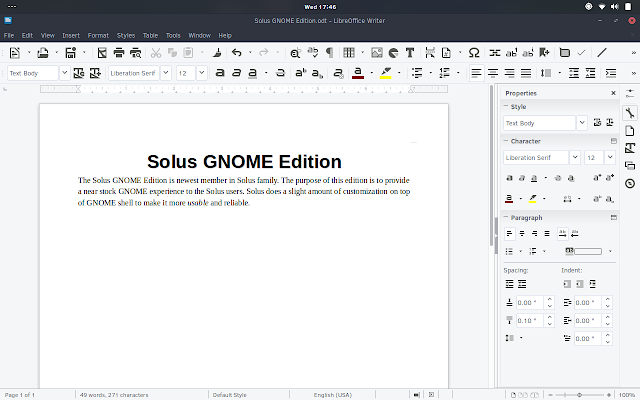Click Default Style in status bar
The width and height of the screenshot is (640, 400).
coord(229,395)
